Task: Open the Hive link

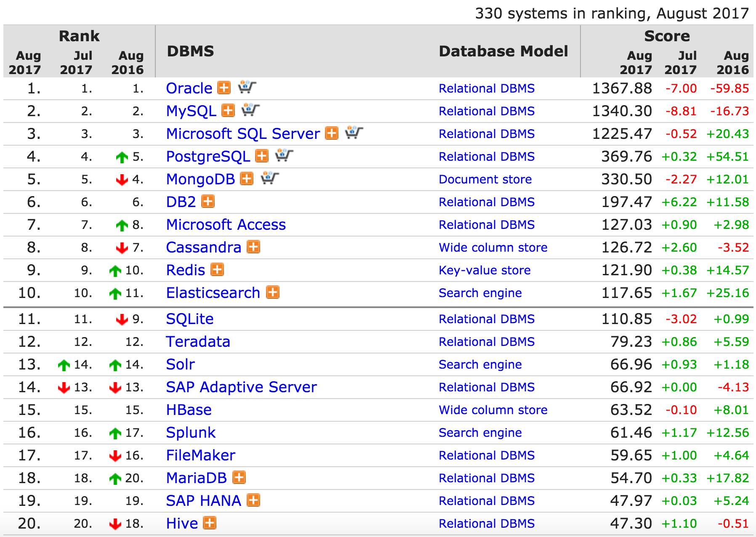Action: click(x=182, y=524)
